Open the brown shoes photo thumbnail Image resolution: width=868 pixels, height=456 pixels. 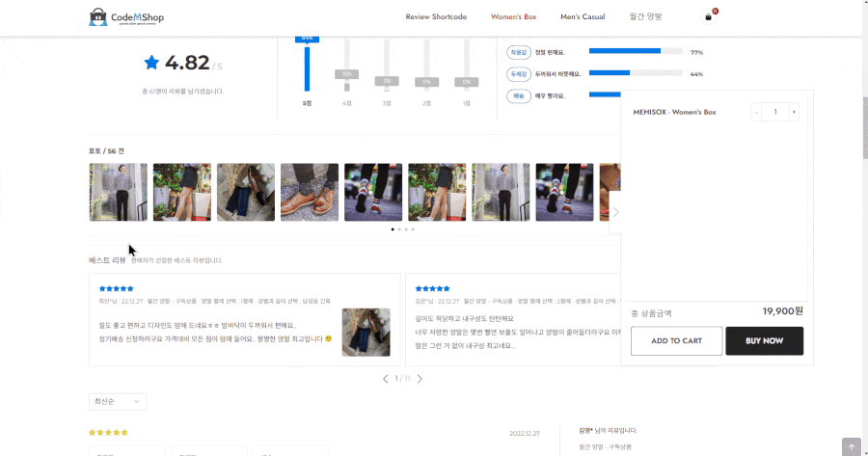[x=310, y=192]
